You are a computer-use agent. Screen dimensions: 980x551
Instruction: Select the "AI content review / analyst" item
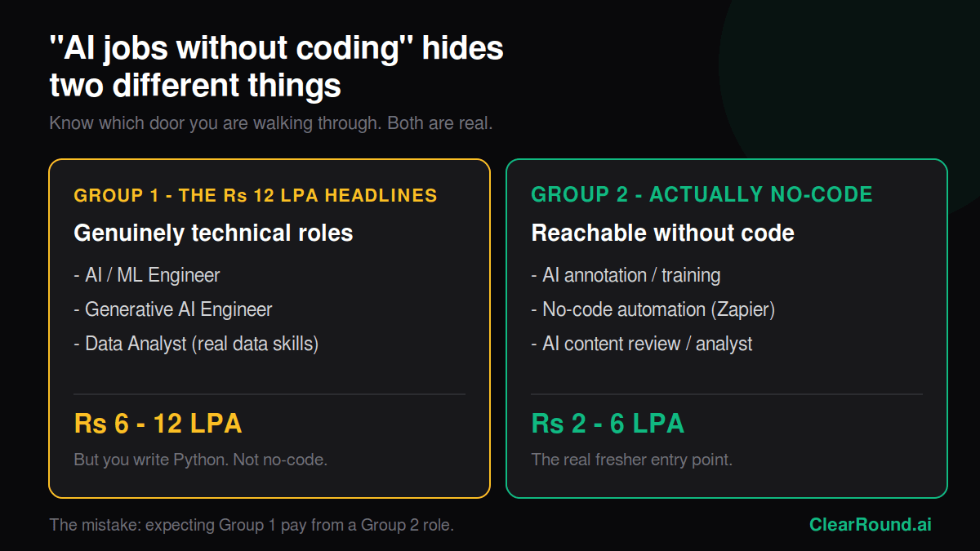(641, 344)
